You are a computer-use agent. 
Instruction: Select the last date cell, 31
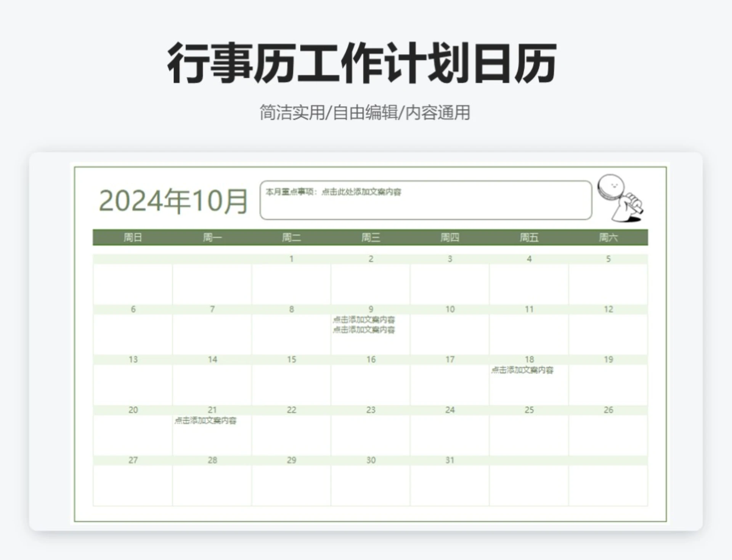coord(450,460)
